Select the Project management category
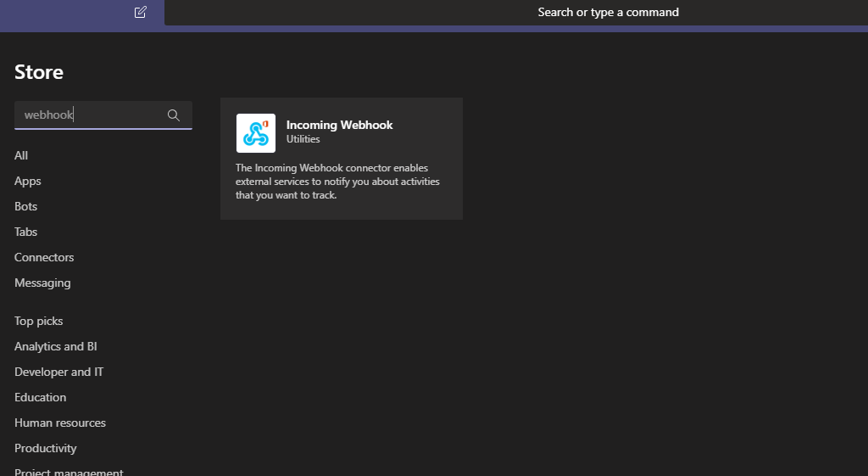 click(x=69, y=471)
